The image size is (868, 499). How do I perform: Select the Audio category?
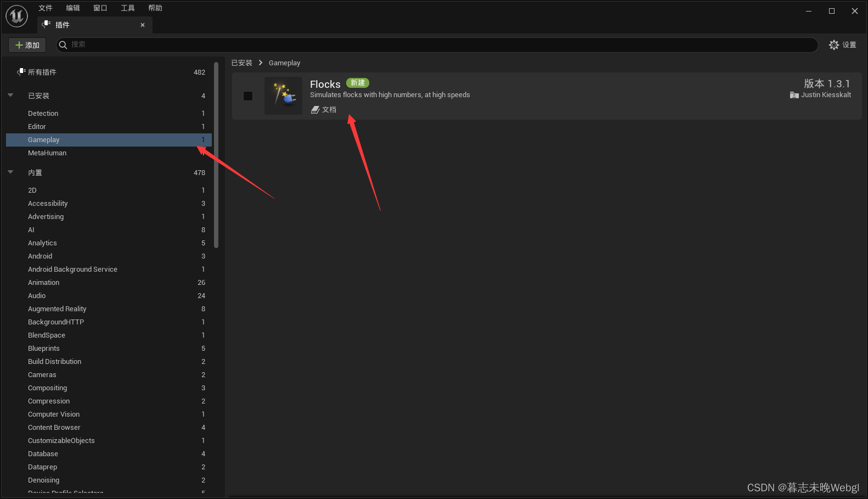(109, 295)
